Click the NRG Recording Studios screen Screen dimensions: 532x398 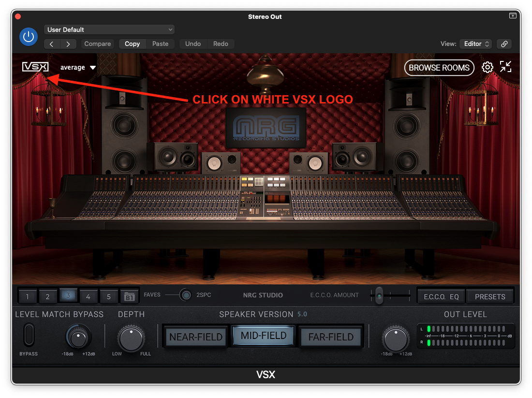coord(266,128)
